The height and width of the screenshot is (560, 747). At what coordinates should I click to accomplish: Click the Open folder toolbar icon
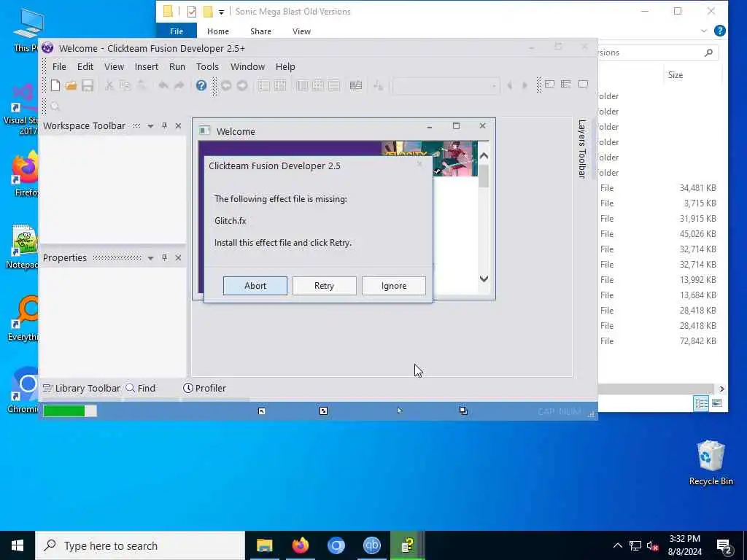pos(71,86)
